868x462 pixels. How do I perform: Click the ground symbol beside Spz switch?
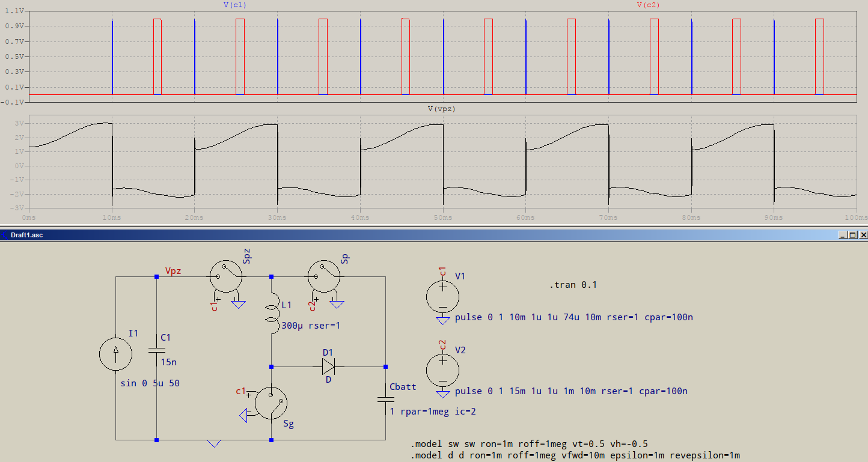239,304
